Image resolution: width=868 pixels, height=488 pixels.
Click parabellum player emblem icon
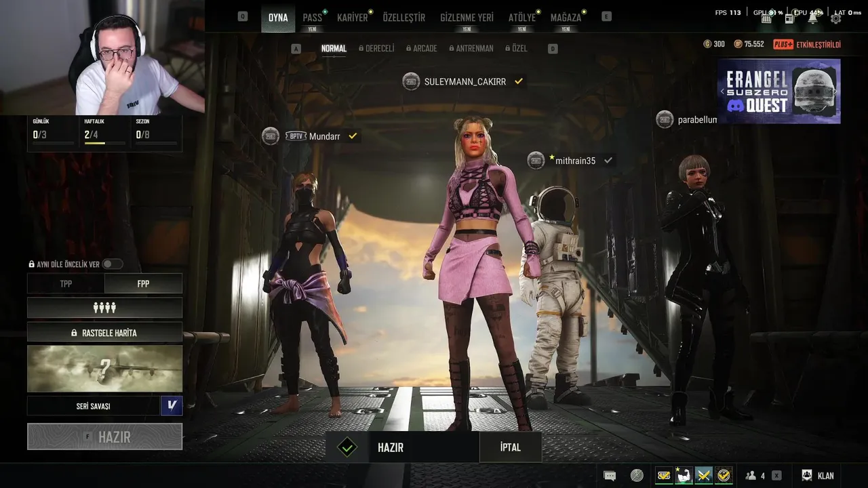click(665, 119)
